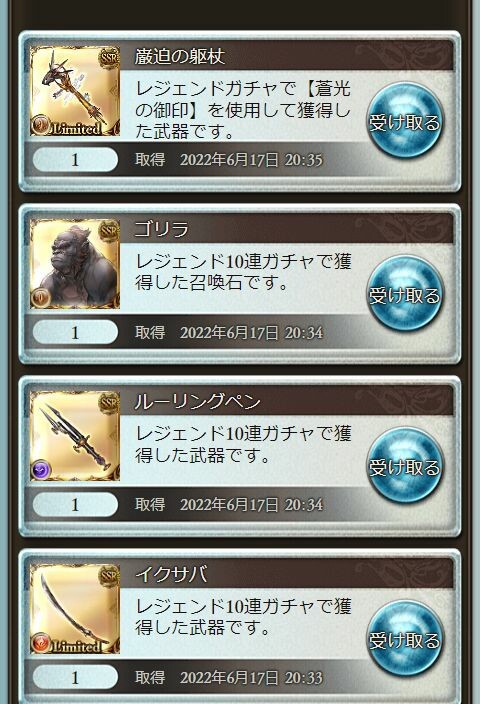Click the SSR badge on イクサバ
This screenshot has width=480, height=704.
click(x=109, y=576)
